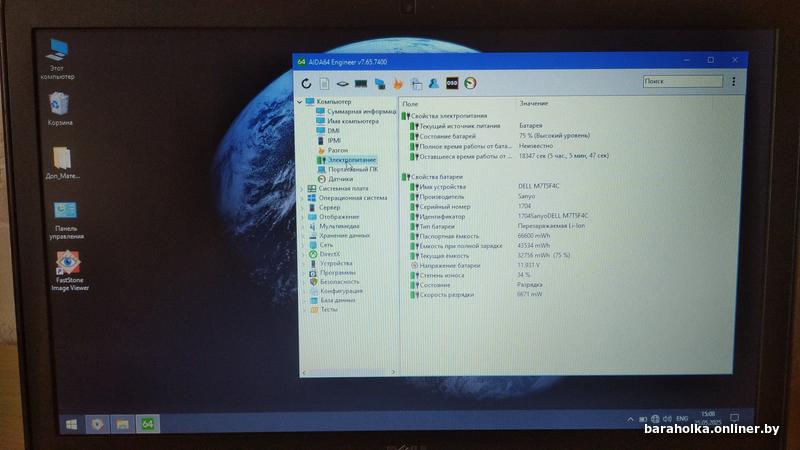Collapse the Компьютер tree node

click(301, 102)
